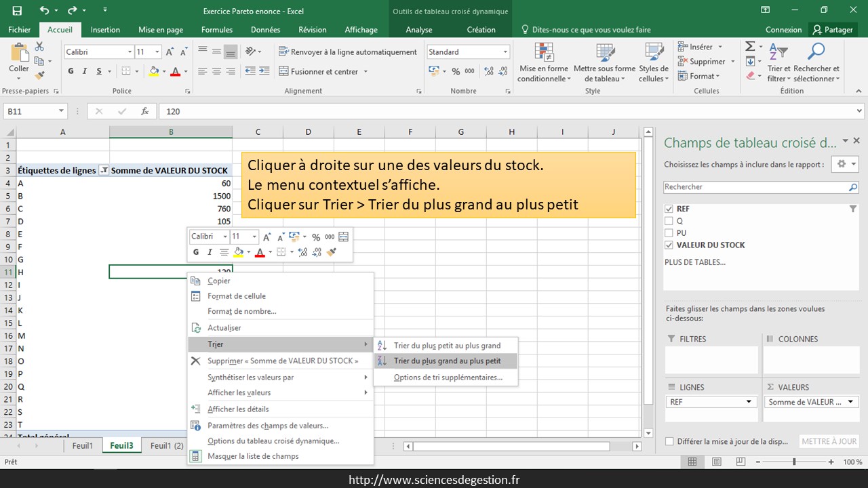This screenshot has height=488, width=868.
Task: Click the Format Painter brush icon
Action: point(39,75)
